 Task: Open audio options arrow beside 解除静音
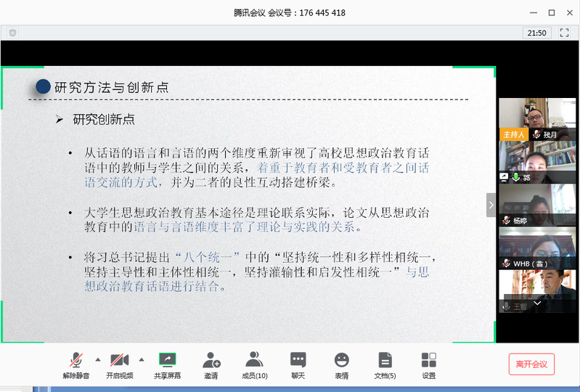(97, 359)
